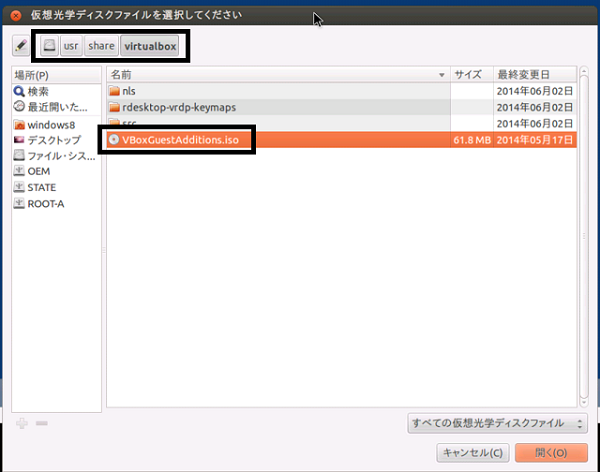Sort by the 名前 column header
The image size is (600, 472).
coord(278,75)
